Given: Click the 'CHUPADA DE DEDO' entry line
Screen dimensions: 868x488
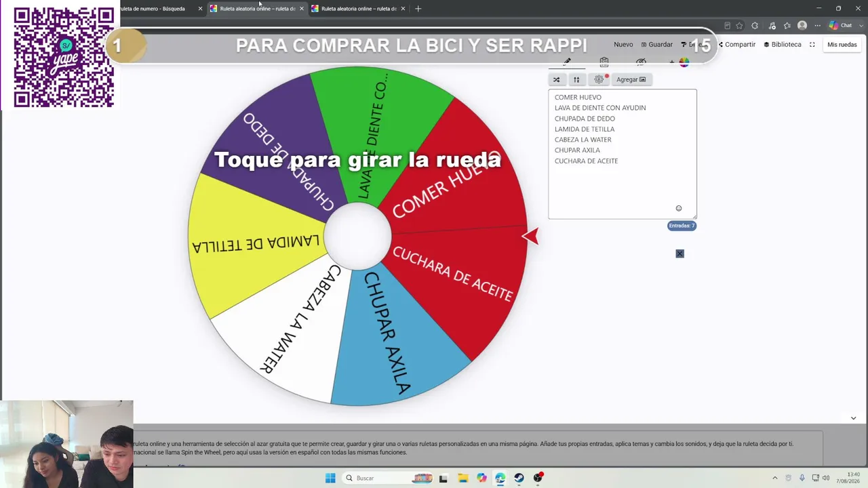Looking at the screenshot, I should click(x=585, y=119).
